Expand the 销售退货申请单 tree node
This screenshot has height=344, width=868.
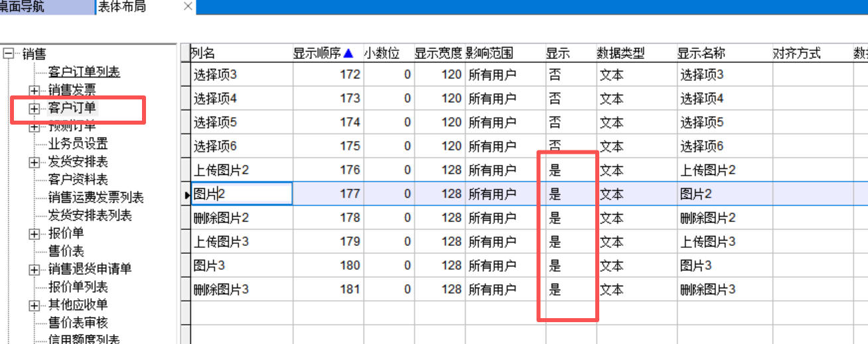point(34,270)
